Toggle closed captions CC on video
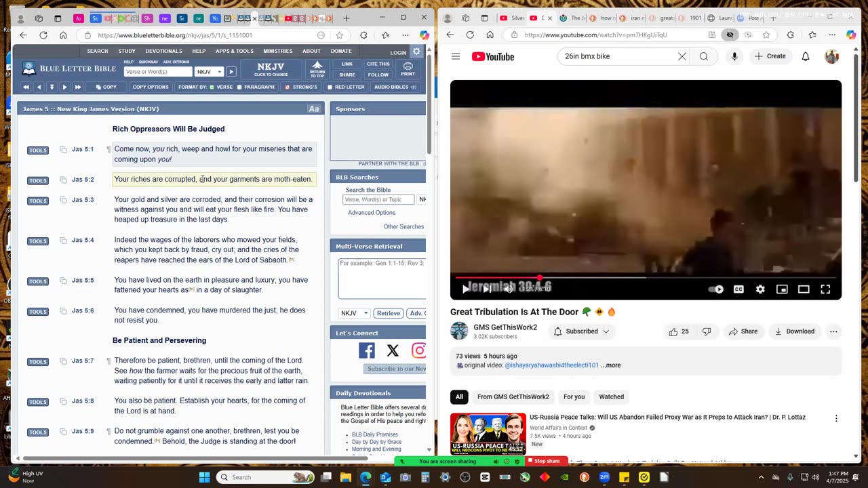This screenshot has height=488, width=868. [738, 289]
